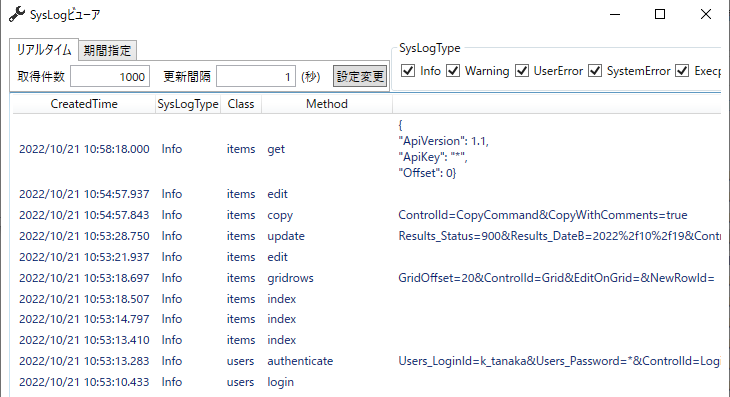Click the login method cell
Screen dimensions: 730x397
280,382
